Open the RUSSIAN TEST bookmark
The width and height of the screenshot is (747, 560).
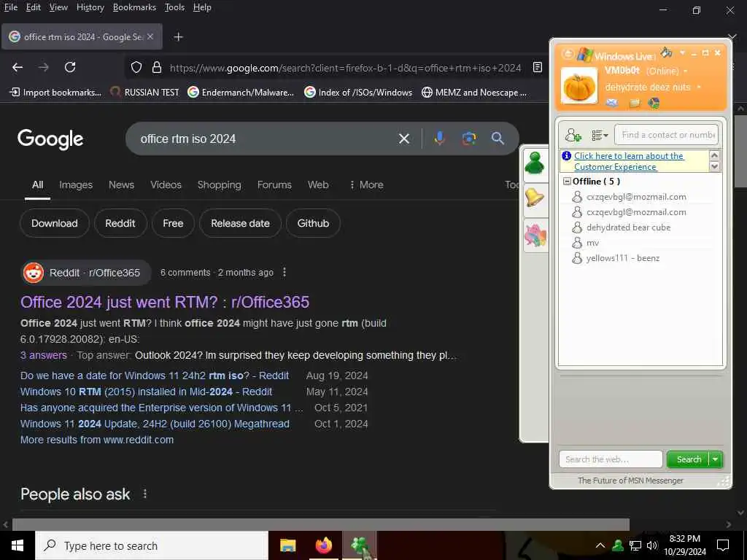(144, 93)
